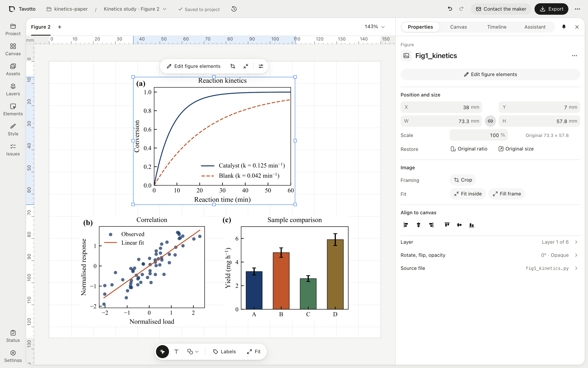This screenshot has height=368, width=588.
Task: Open the Canvas sidebar section
Action: click(13, 50)
